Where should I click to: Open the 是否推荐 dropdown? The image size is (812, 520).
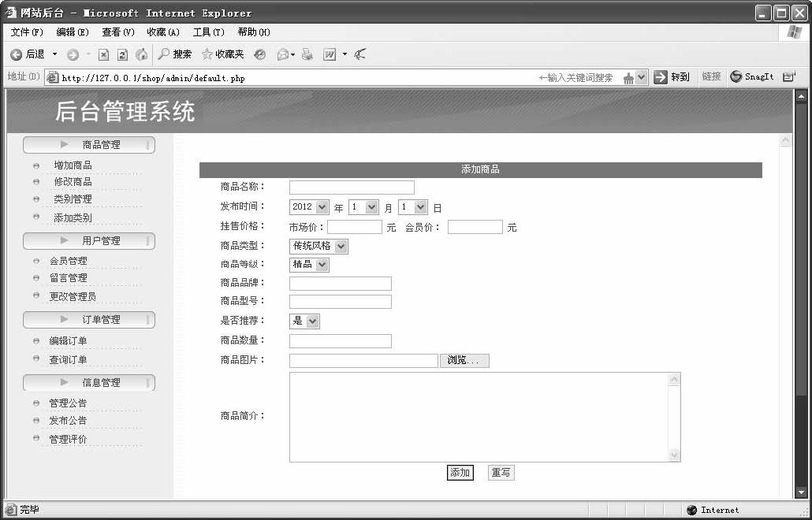(x=304, y=321)
